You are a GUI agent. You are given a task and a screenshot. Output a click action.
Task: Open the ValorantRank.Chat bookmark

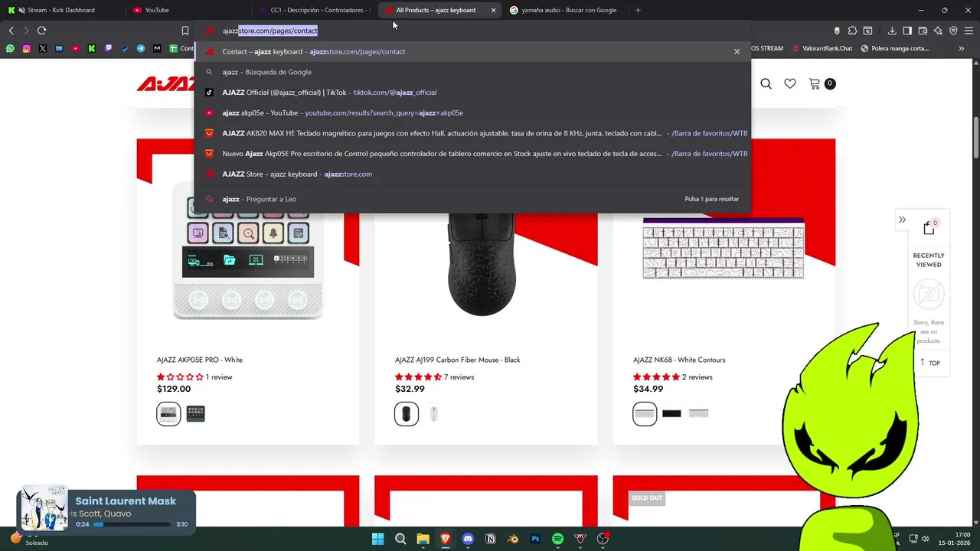822,48
